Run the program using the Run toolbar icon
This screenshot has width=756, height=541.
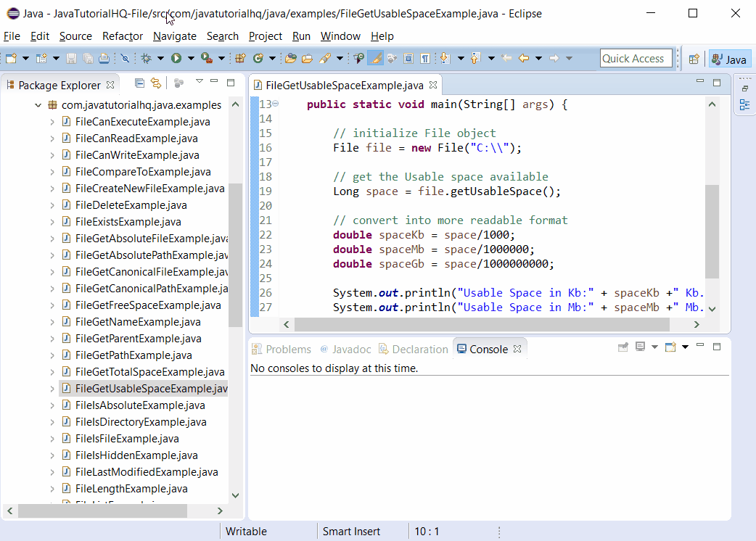tap(176, 58)
